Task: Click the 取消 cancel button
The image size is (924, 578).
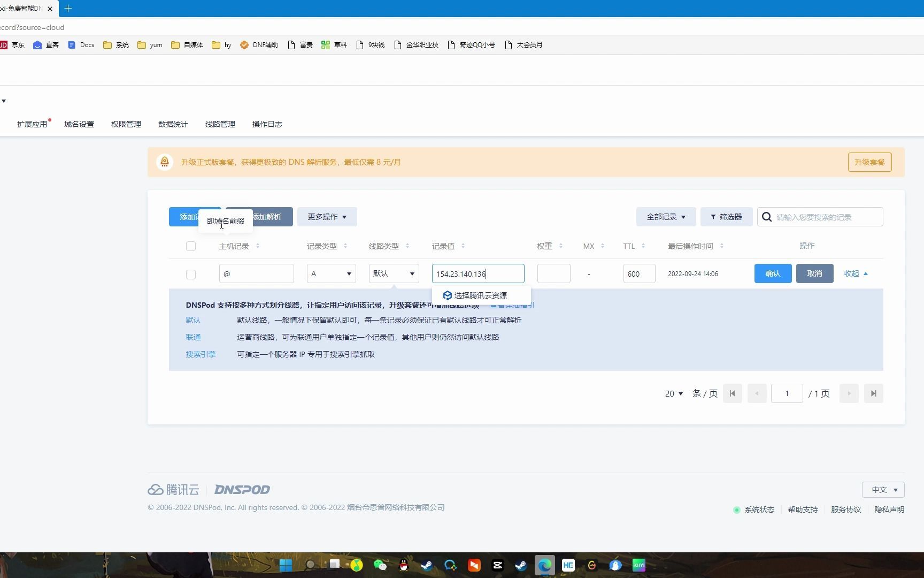Action: (x=815, y=273)
